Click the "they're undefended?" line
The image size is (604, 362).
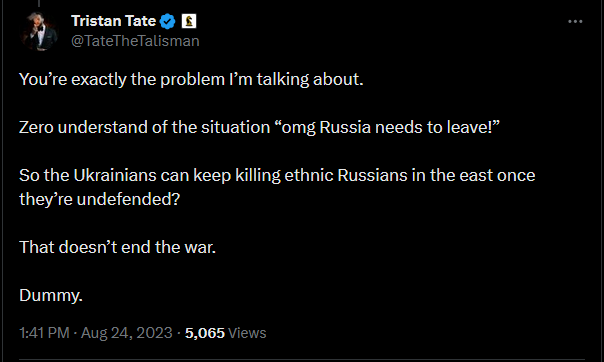(99, 199)
